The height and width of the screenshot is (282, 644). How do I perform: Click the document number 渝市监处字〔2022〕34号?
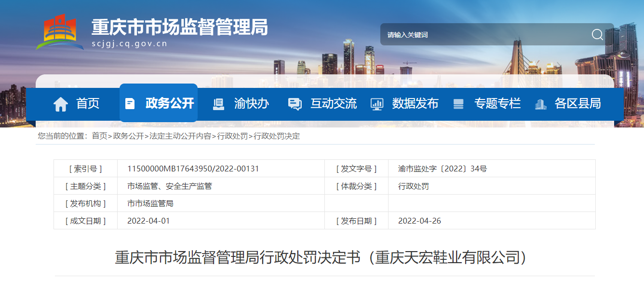tap(443, 169)
